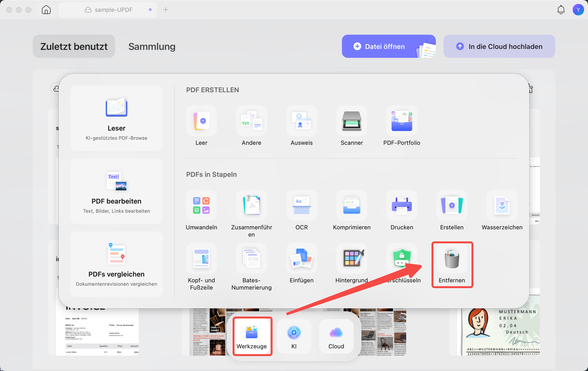Open the Zusammenführen batch tool
Screen dimensions: 588x371
(x=252, y=205)
